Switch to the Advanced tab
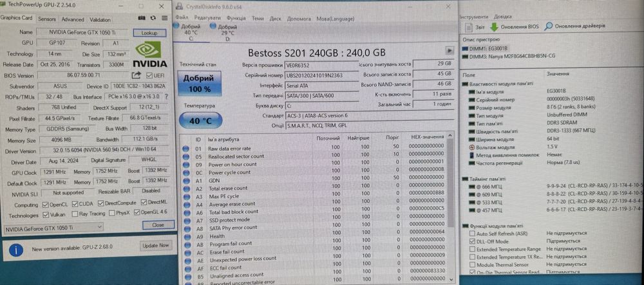The height and width of the screenshot is (285, 644). 73,19
